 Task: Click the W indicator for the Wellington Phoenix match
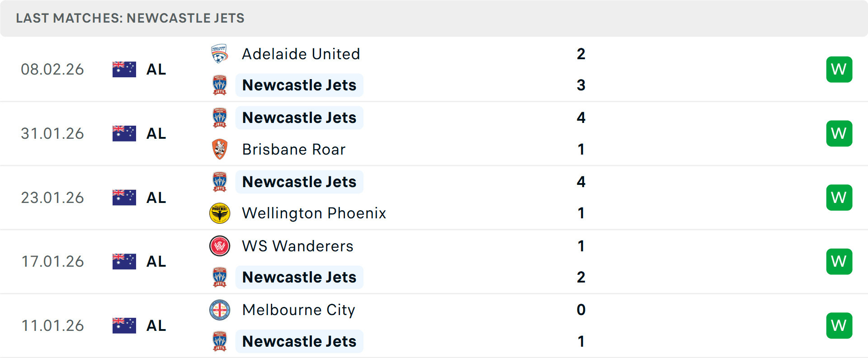tap(840, 197)
